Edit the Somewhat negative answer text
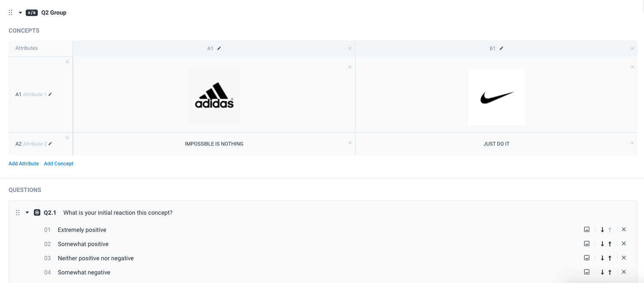The width and height of the screenshot is (644, 283). pyautogui.click(x=84, y=272)
